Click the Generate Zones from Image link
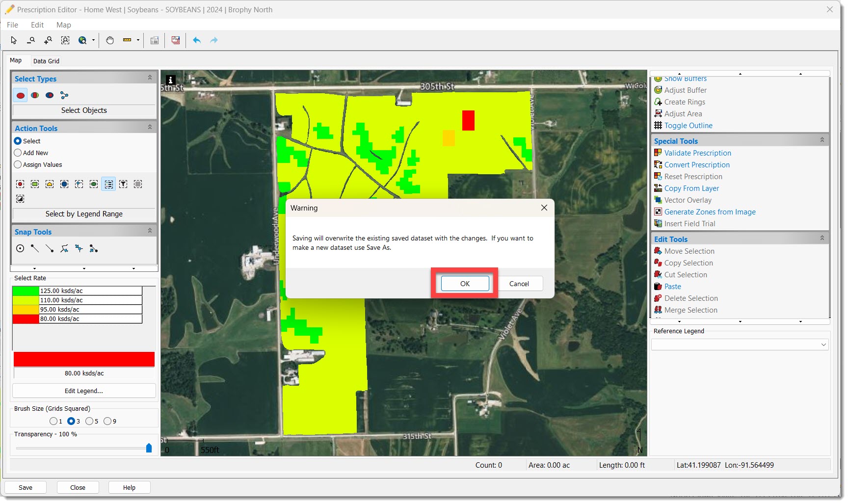This screenshot has height=504, width=848. pos(710,212)
